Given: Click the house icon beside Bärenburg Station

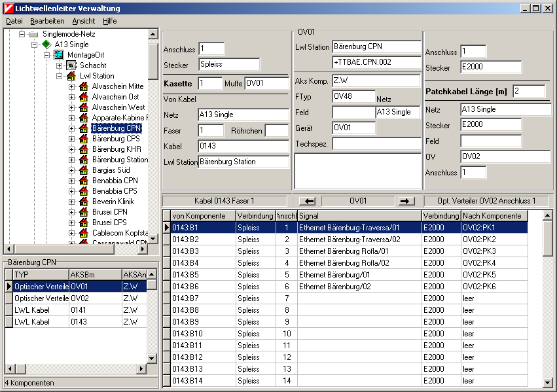Looking at the screenshot, I should [84, 160].
